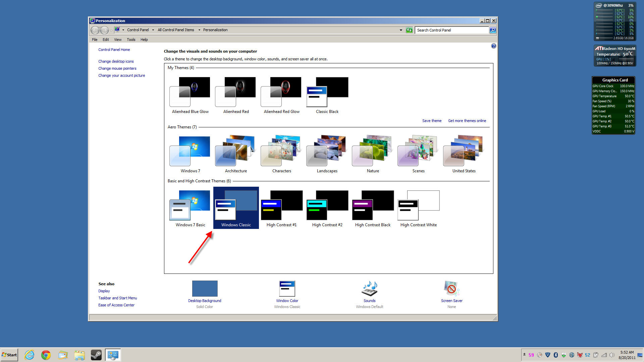
Task: Select the Windows Classic theme
Action: tap(236, 208)
